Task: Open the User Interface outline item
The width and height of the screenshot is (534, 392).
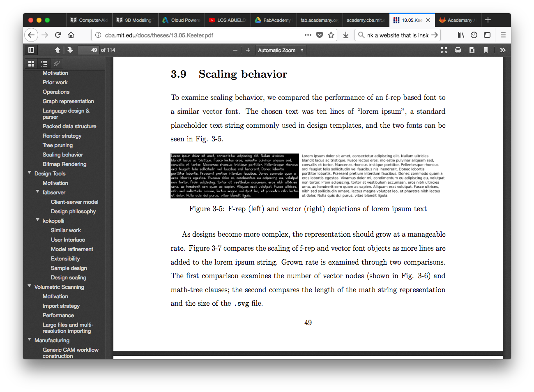Action: [68, 240]
